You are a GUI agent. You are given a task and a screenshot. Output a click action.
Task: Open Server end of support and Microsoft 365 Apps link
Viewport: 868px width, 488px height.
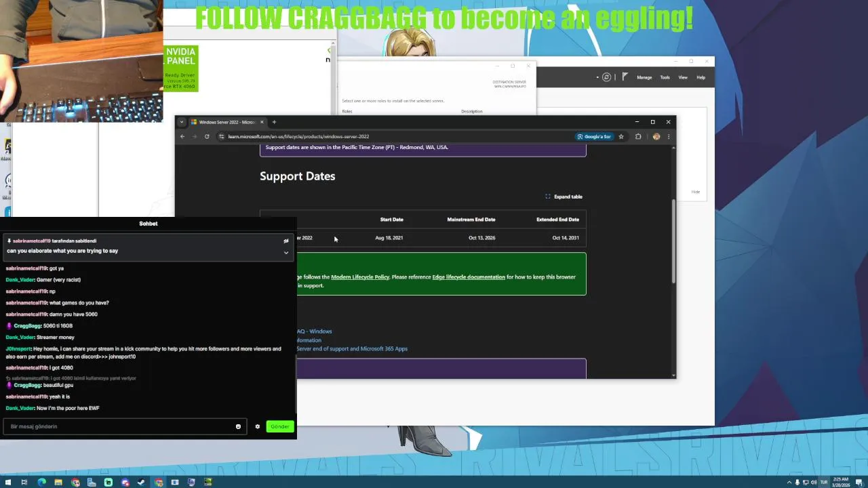[x=352, y=348]
